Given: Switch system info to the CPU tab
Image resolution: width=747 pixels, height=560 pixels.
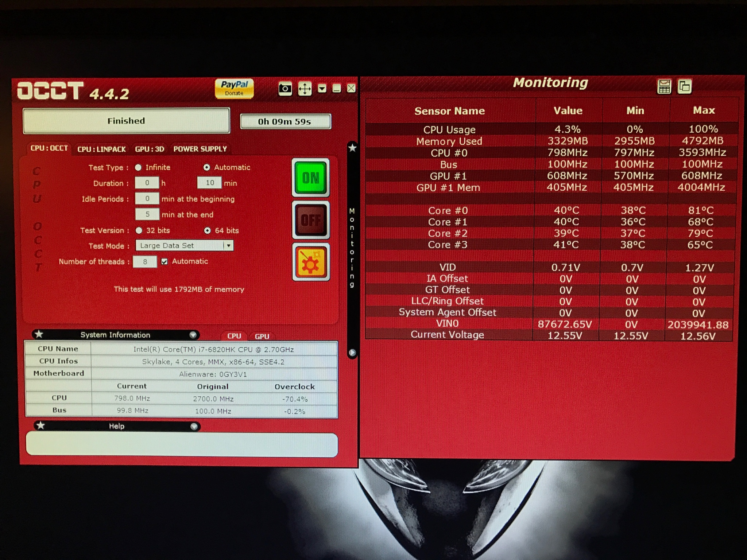Looking at the screenshot, I should click(x=234, y=336).
